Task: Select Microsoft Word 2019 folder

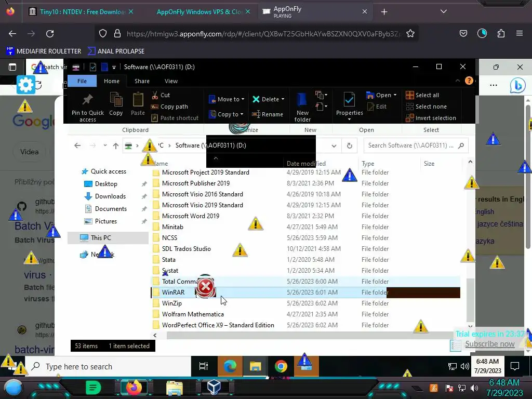Action: tap(191, 216)
